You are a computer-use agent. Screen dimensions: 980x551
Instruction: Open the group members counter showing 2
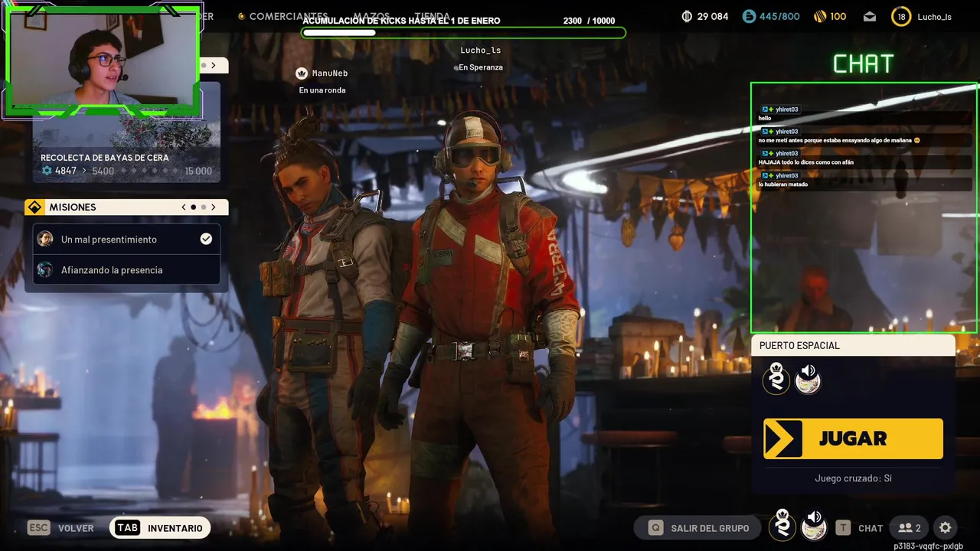tap(910, 527)
